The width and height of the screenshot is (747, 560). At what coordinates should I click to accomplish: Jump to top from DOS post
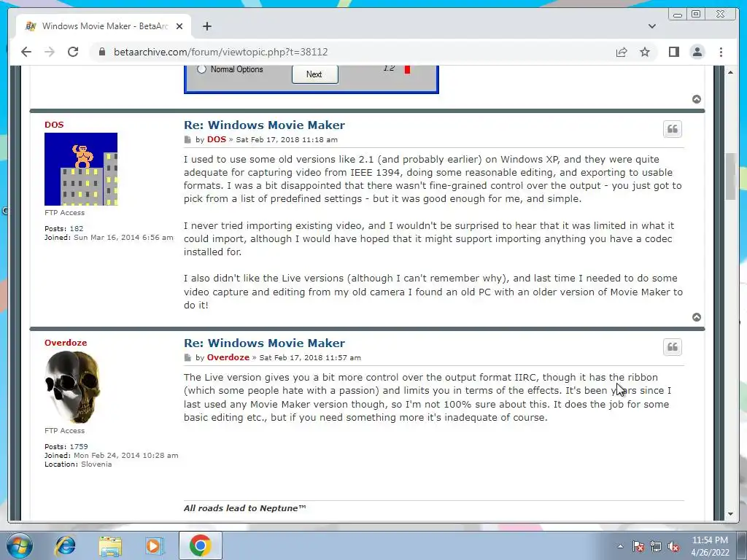point(697,317)
